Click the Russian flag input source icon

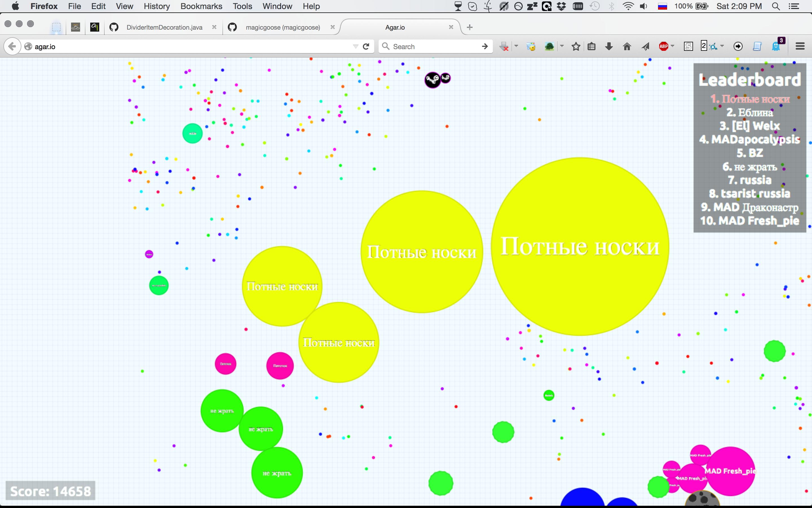[662, 6]
